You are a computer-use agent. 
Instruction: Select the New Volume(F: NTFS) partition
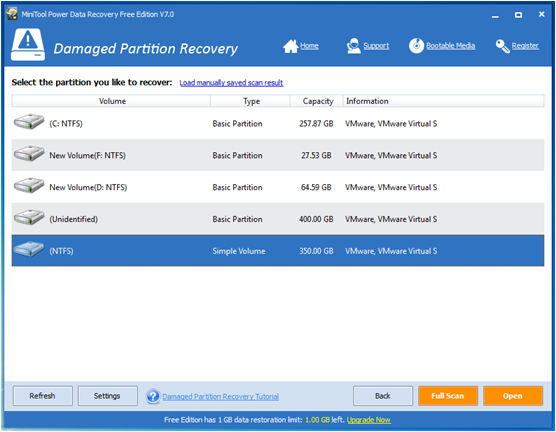(x=278, y=155)
